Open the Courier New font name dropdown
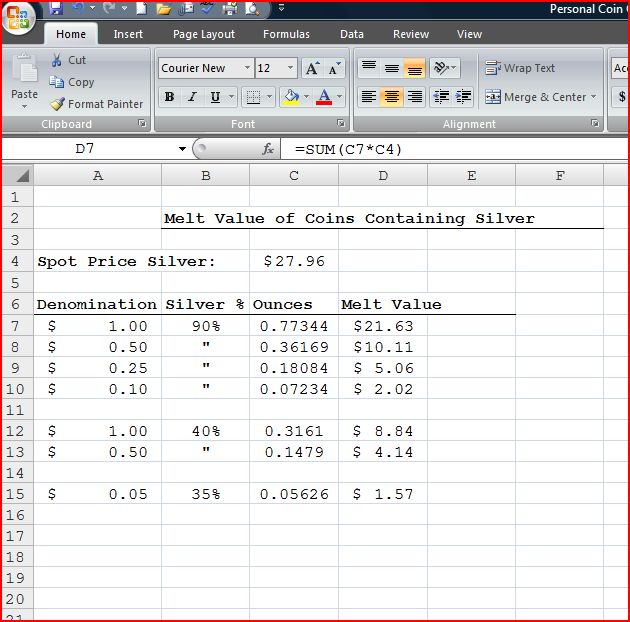 [x=247, y=68]
